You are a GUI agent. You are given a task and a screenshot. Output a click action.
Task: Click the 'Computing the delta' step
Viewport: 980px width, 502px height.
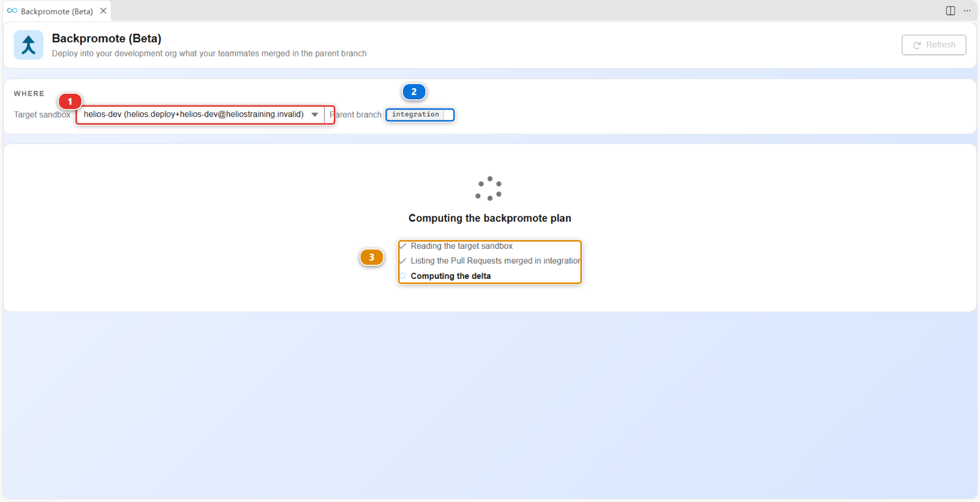click(451, 276)
